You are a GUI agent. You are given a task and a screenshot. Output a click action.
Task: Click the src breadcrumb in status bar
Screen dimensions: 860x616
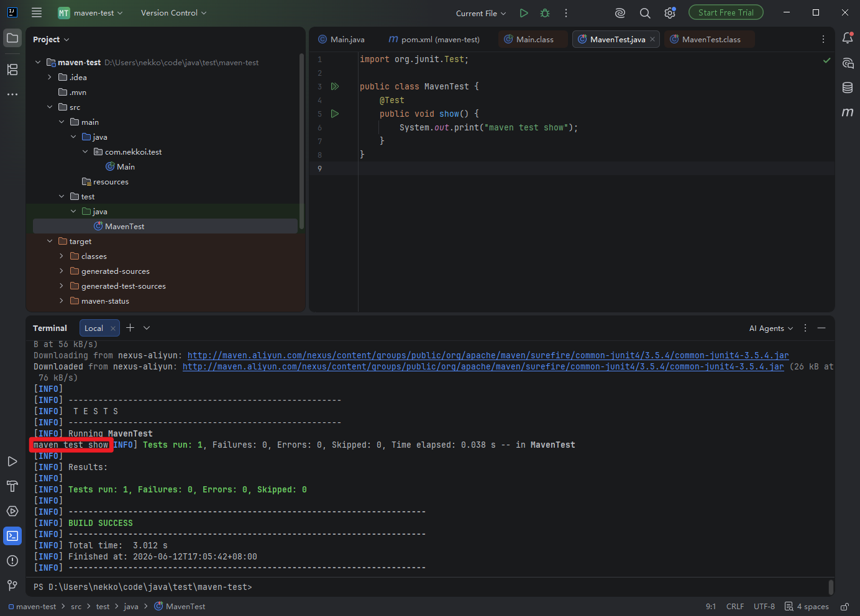pyautogui.click(x=76, y=607)
